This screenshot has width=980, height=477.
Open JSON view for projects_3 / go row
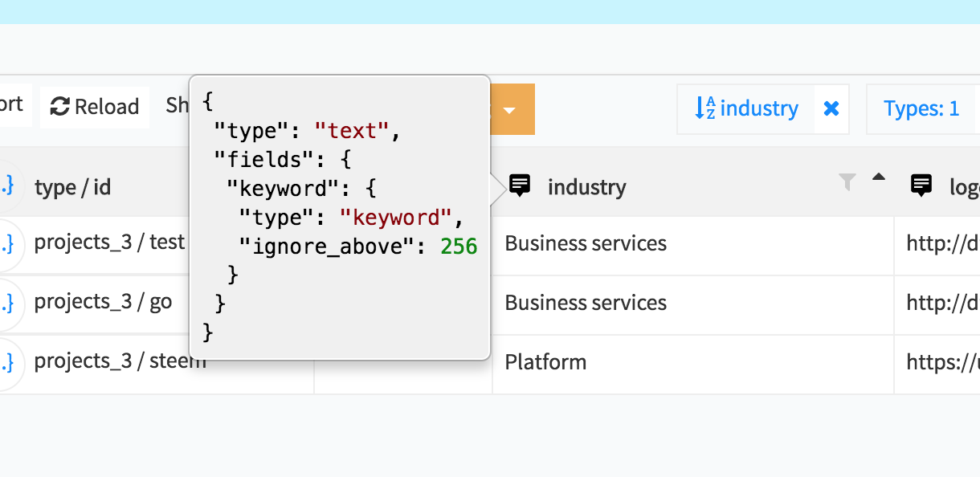pos(6,303)
